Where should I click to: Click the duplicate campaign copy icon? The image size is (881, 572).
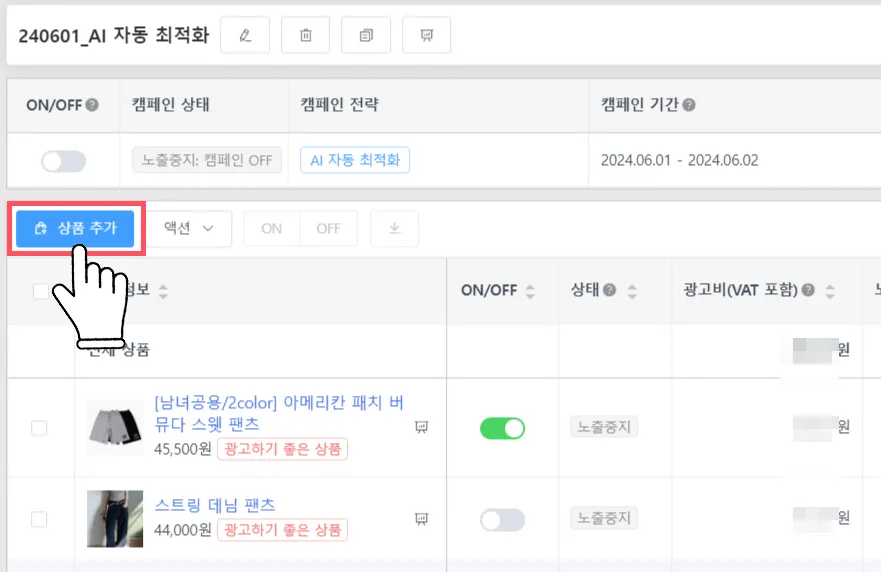[366, 35]
